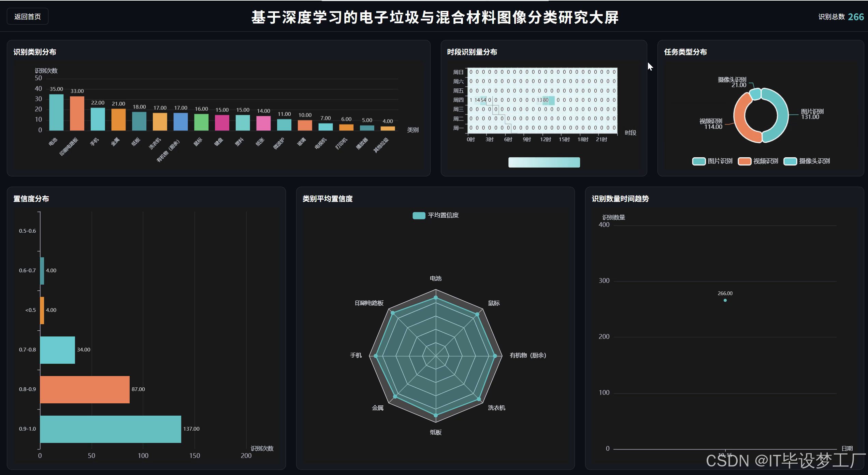868x475 pixels.
Task: Click the 有机物（厨余） radar axis label
Action: click(528, 355)
